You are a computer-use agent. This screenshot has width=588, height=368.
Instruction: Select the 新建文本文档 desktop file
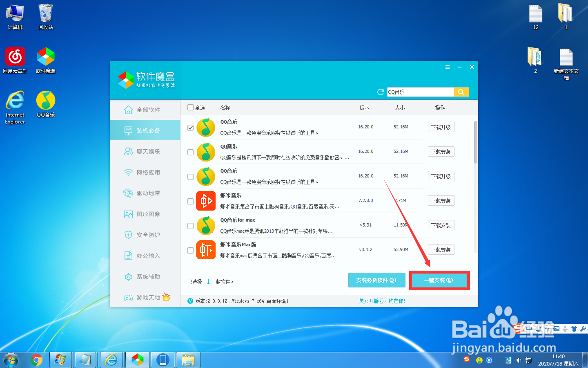tap(566, 64)
